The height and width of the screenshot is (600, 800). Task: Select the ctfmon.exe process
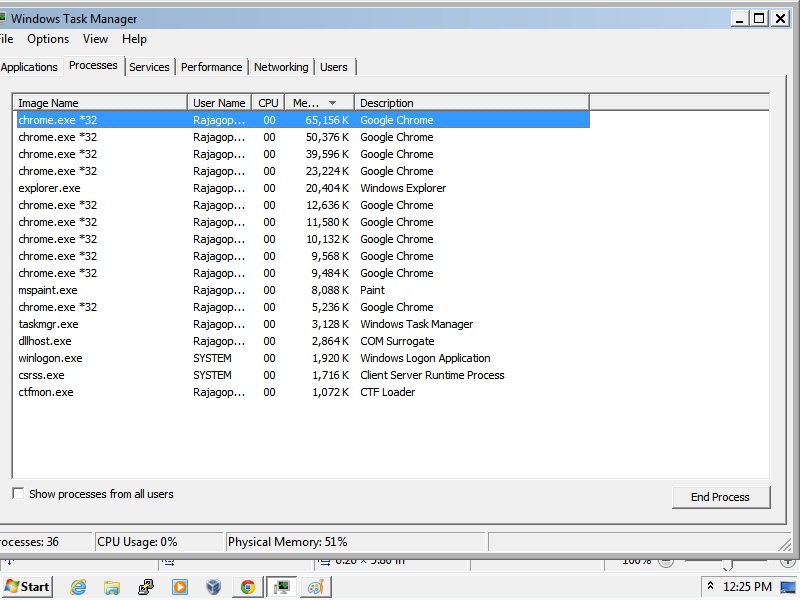(302, 392)
